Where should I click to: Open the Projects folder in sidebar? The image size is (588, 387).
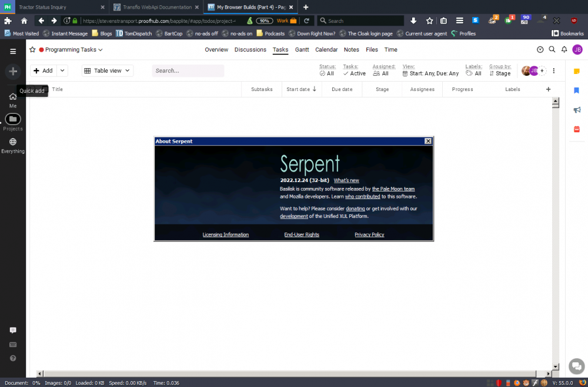[13, 119]
